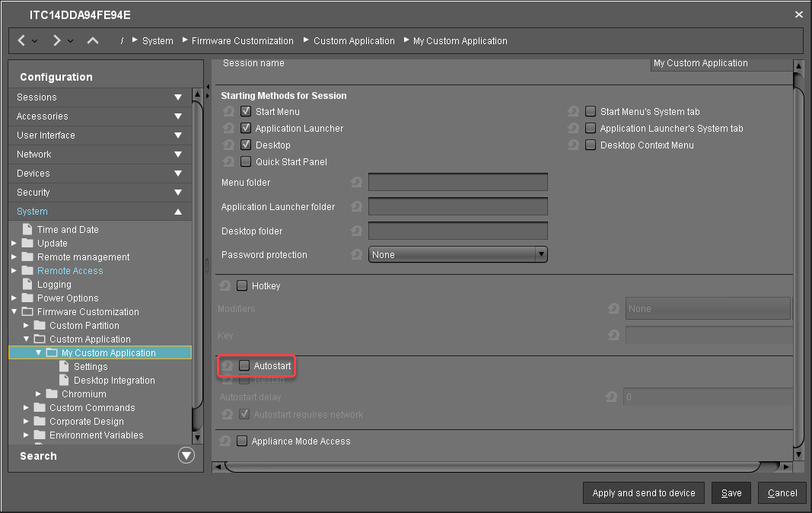Enable the Autostart checkbox

244,366
